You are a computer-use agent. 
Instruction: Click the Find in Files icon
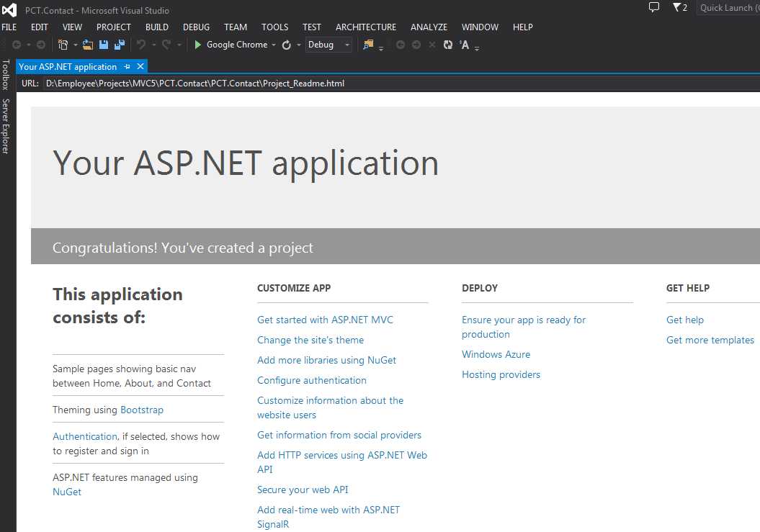click(368, 45)
